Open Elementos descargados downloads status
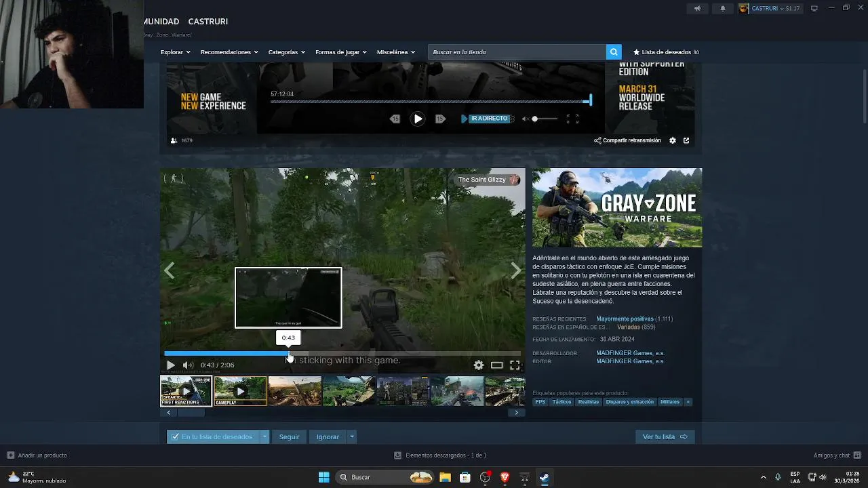 pos(440,455)
